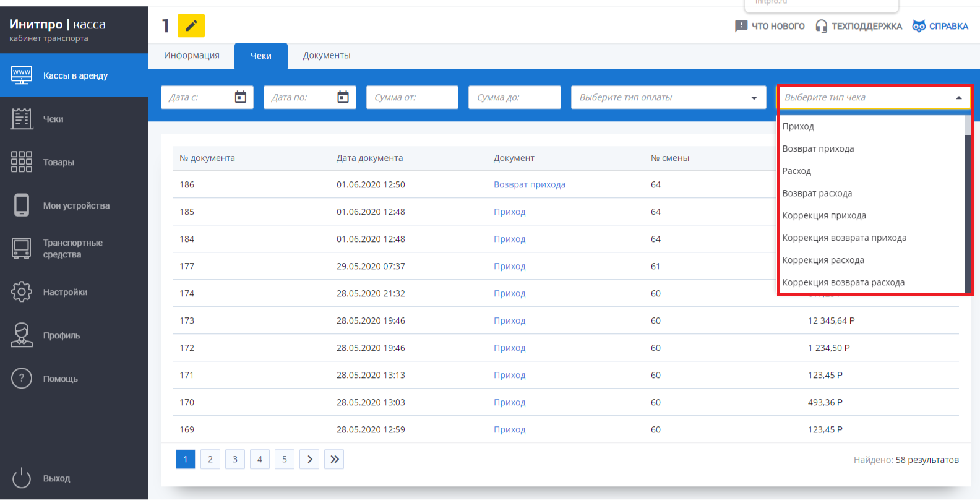Jump to last page with double arrow
Screen dimensions: 980x503
[334, 459]
